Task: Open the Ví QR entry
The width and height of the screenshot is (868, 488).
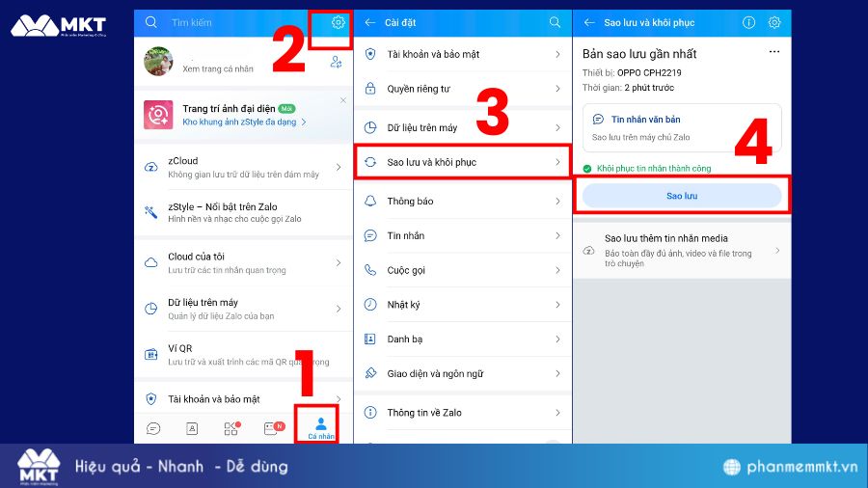Action: pos(244,355)
